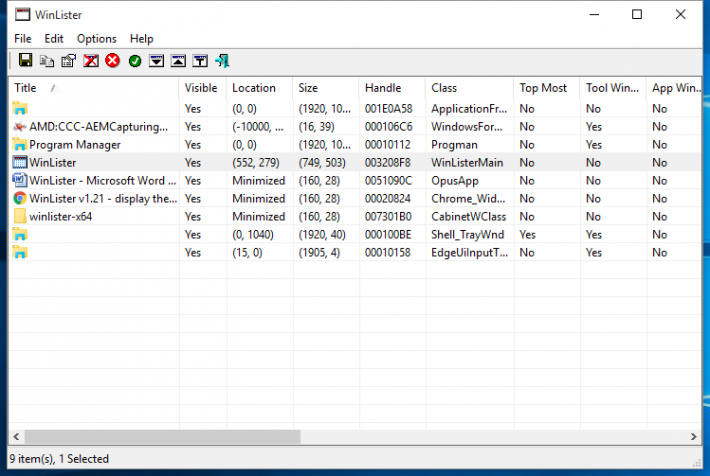The height and width of the screenshot is (476, 710).
Task: Click the minimize window down-arrow toolbar icon
Action: [x=157, y=60]
